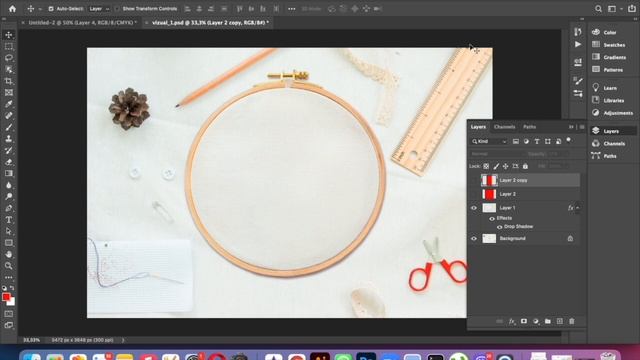Image resolution: width=640 pixels, height=360 pixels.
Task: Expand status bar info arrow
Action: pyautogui.click(x=122, y=340)
